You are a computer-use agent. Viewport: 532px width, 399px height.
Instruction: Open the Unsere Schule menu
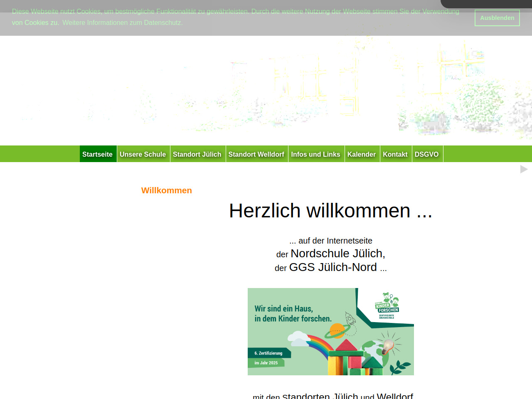tap(143, 154)
